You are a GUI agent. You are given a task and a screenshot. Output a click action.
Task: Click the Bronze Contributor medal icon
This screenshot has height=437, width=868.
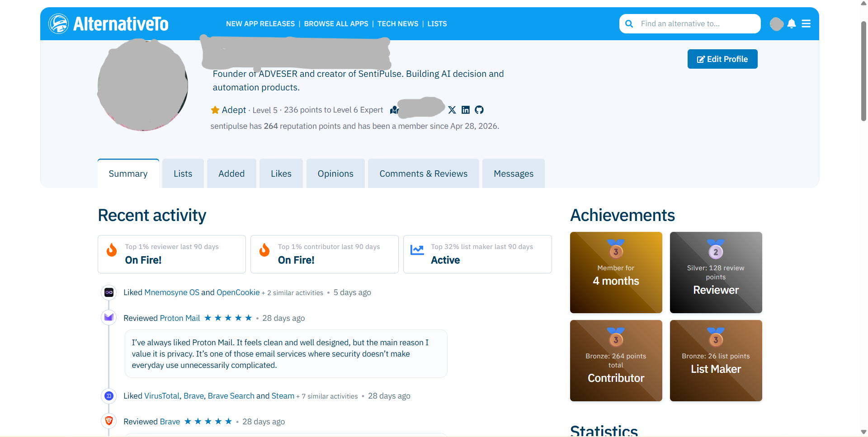[x=616, y=337]
